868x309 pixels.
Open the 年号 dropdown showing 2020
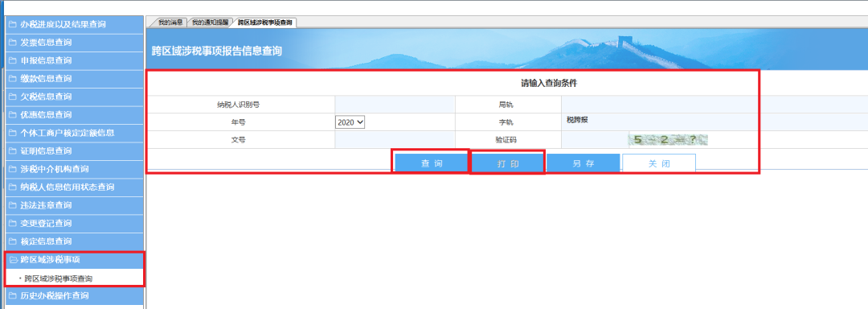click(x=350, y=122)
